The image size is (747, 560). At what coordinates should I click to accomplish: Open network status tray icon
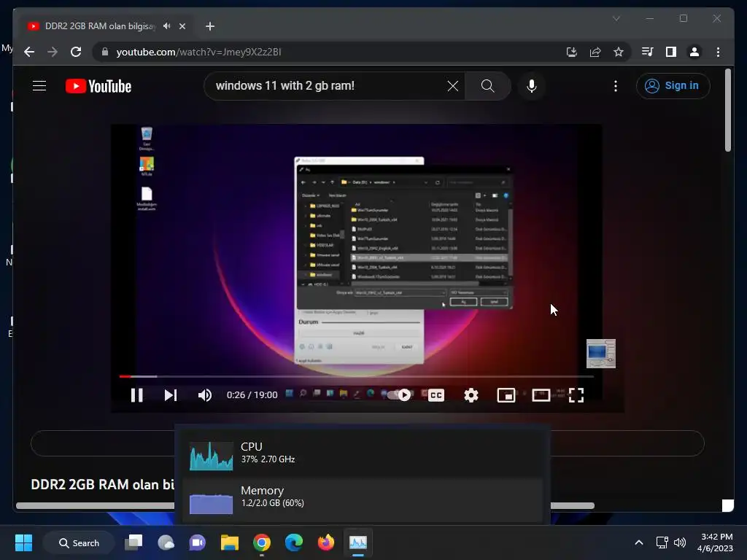point(662,542)
